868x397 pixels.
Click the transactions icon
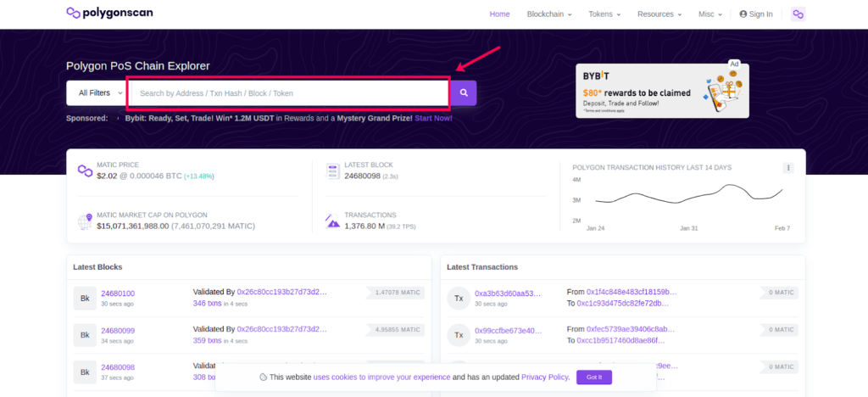coord(332,221)
